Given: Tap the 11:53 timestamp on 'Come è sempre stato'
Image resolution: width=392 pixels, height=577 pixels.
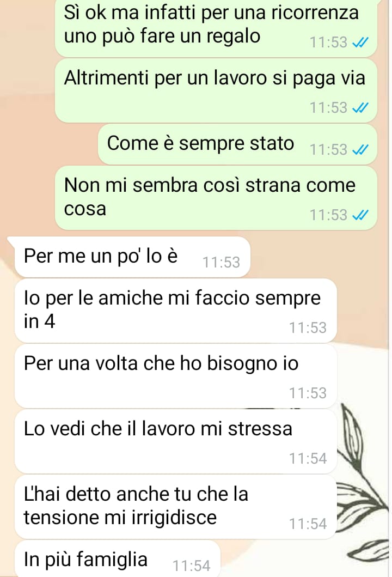Looking at the screenshot, I should (x=328, y=150).
